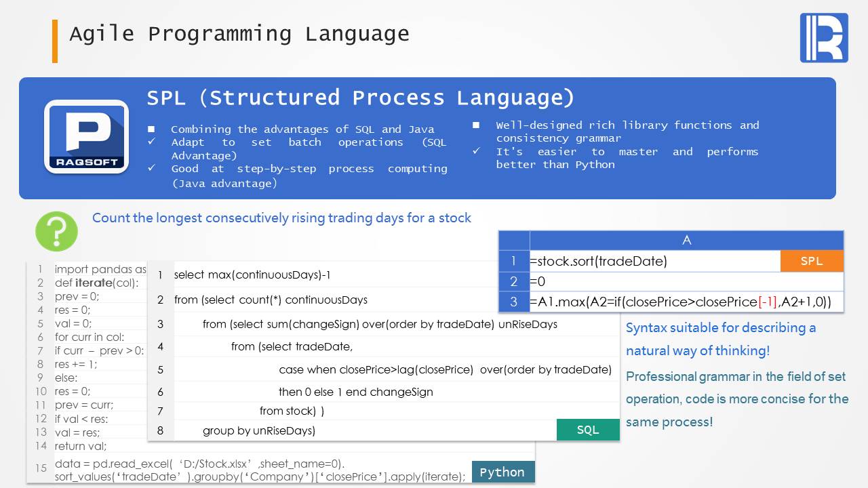
Task: Click "Syntax suitable for describing a" text
Action: click(x=720, y=328)
